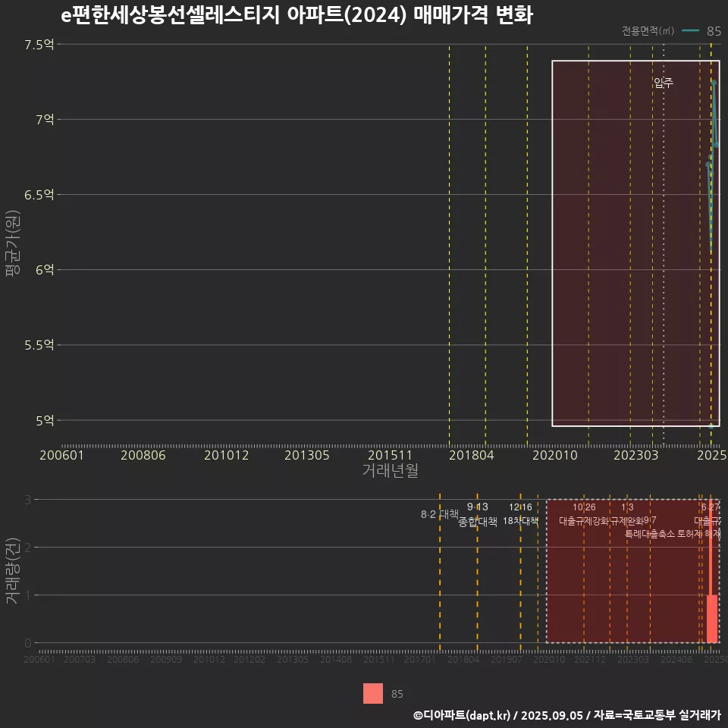Click '201701' on the volume chart x-axis

pyautogui.click(x=419, y=659)
